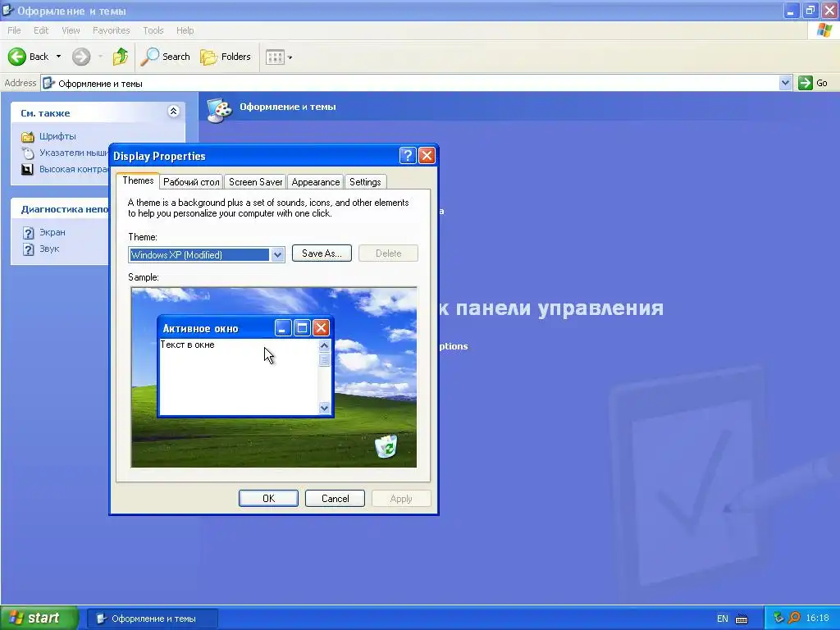Screen dimensions: 840x630
Task: Switch to the Screen Saver tab
Action: [x=256, y=181]
